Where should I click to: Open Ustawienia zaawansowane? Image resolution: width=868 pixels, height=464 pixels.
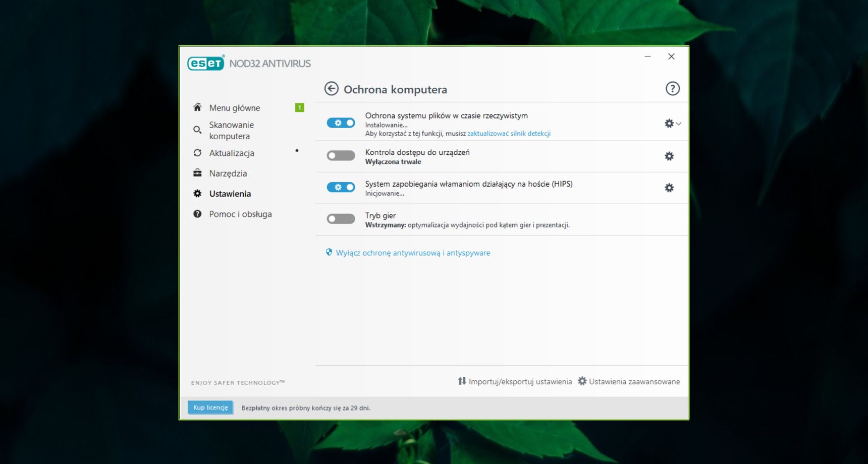coord(629,381)
